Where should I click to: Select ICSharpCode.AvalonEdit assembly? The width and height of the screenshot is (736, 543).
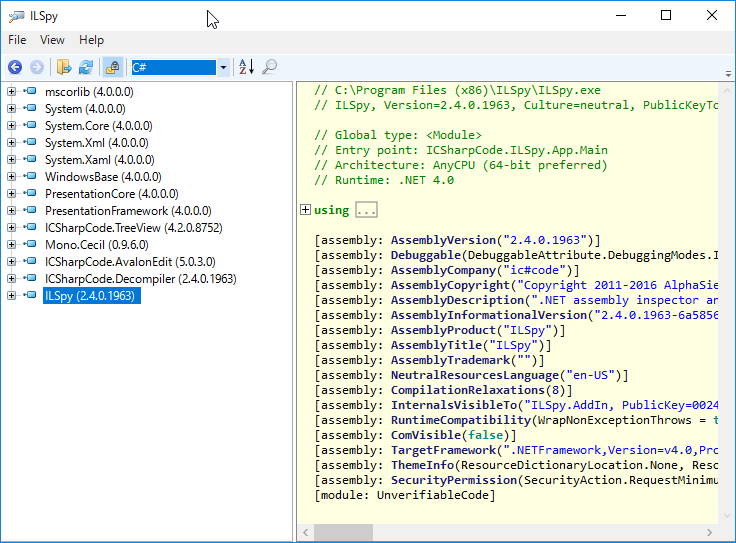tap(130, 261)
